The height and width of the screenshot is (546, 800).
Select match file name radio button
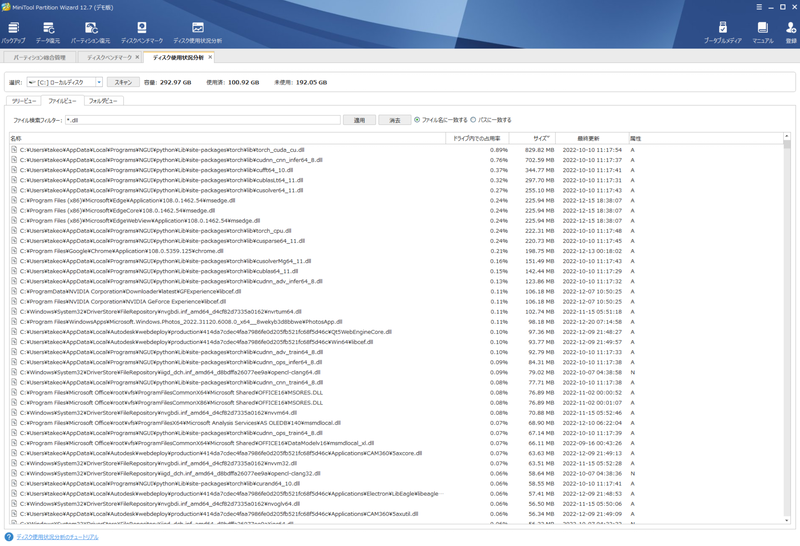pyautogui.click(x=417, y=120)
